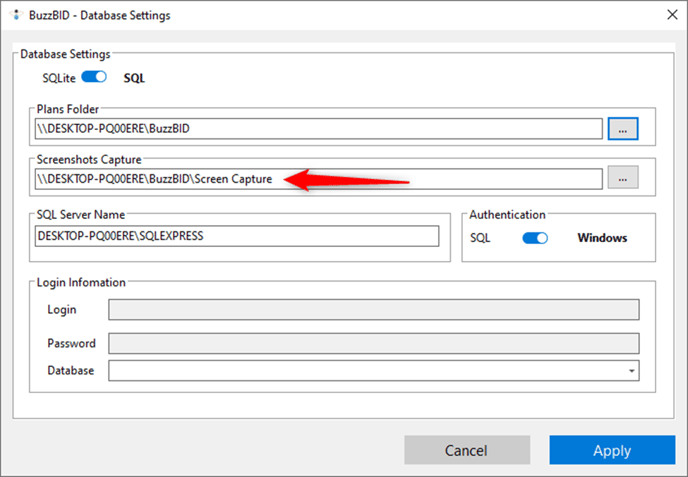The height and width of the screenshot is (477, 688).
Task: Browse for Screenshots Capture folder ellipsis button
Action: [x=623, y=178]
